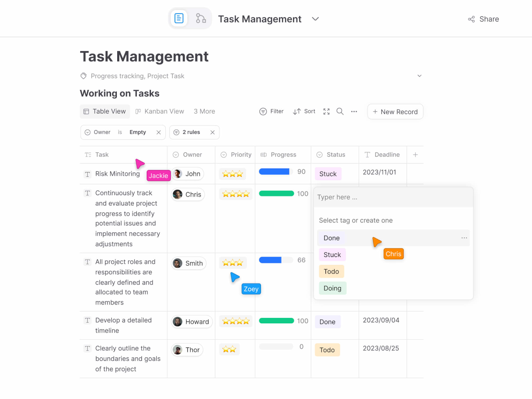
Task: Switch to document view icon in header
Action: tap(179, 18)
